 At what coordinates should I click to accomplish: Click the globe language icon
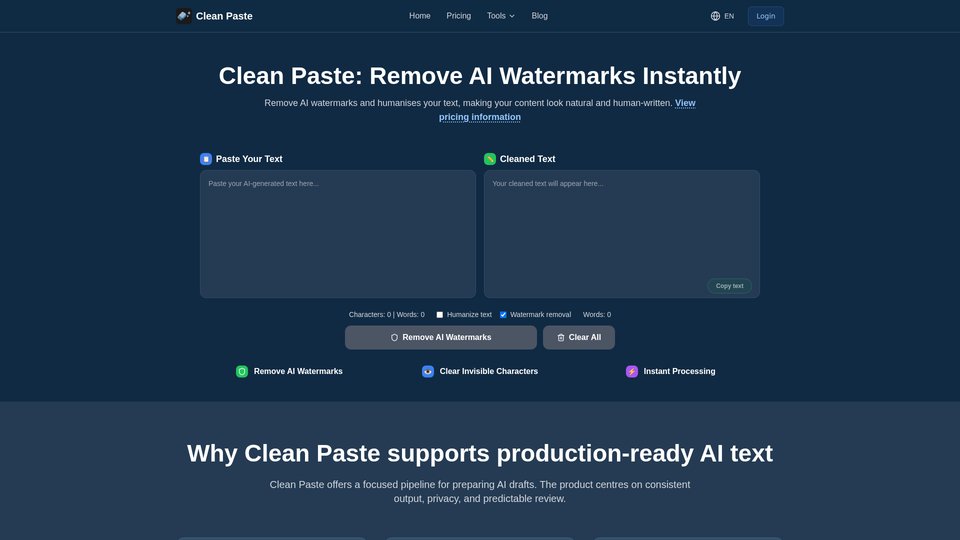(x=715, y=16)
